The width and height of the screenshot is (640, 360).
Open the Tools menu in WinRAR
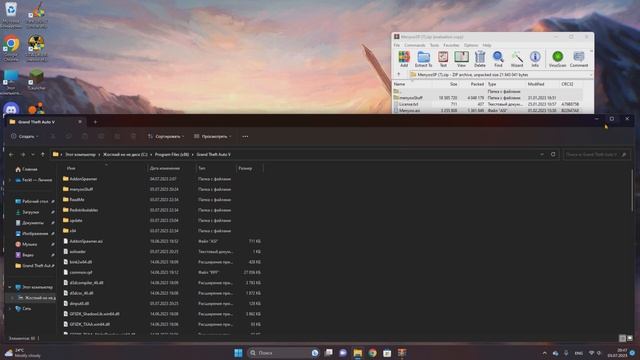434,45
